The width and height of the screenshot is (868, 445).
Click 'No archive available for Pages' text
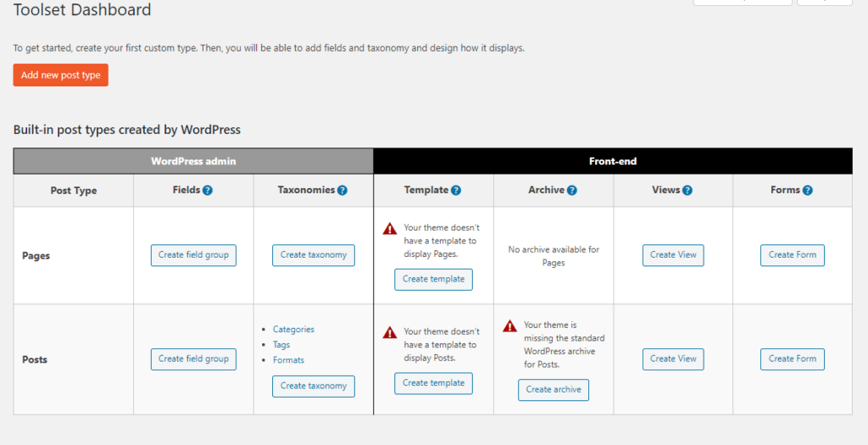tap(554, 256)
